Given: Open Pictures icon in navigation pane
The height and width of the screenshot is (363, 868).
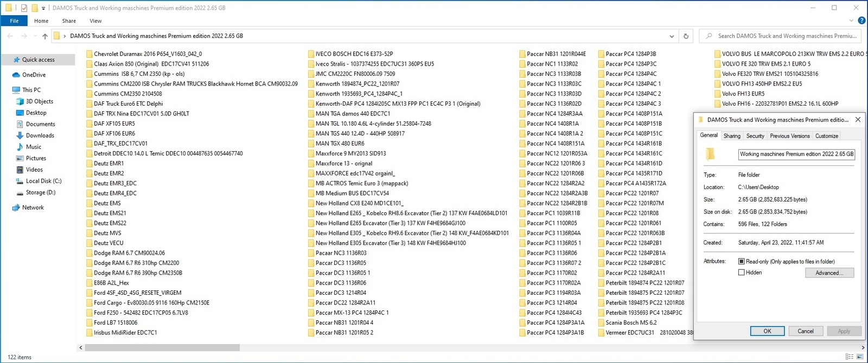Looking at the screenshot, I should pyautogui.click(x=20, y=158).
